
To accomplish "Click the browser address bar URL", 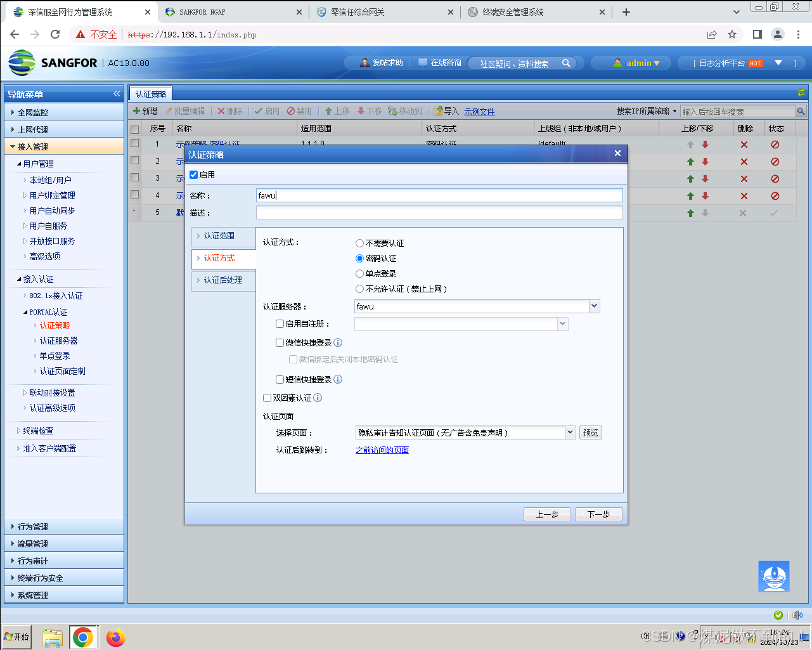I will point(192,35).
